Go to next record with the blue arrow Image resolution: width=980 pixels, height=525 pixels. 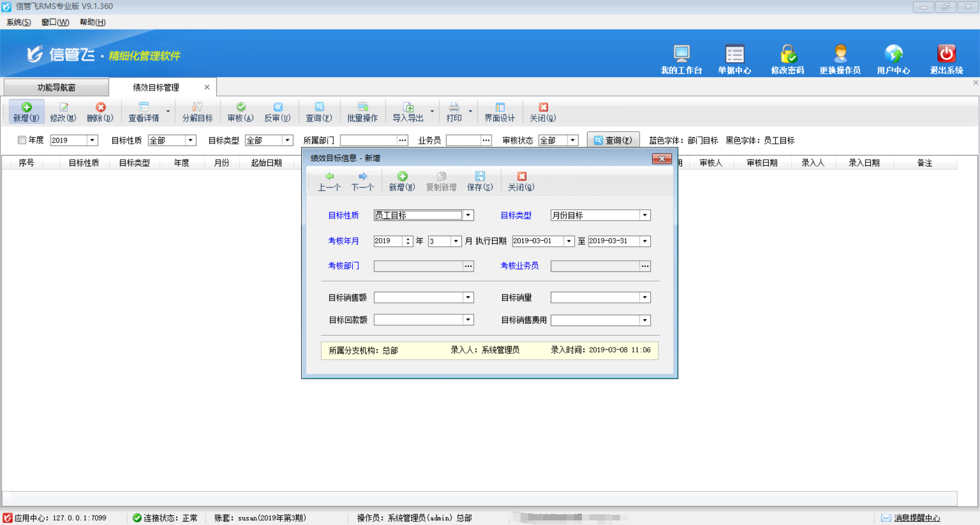click(362, 177)
